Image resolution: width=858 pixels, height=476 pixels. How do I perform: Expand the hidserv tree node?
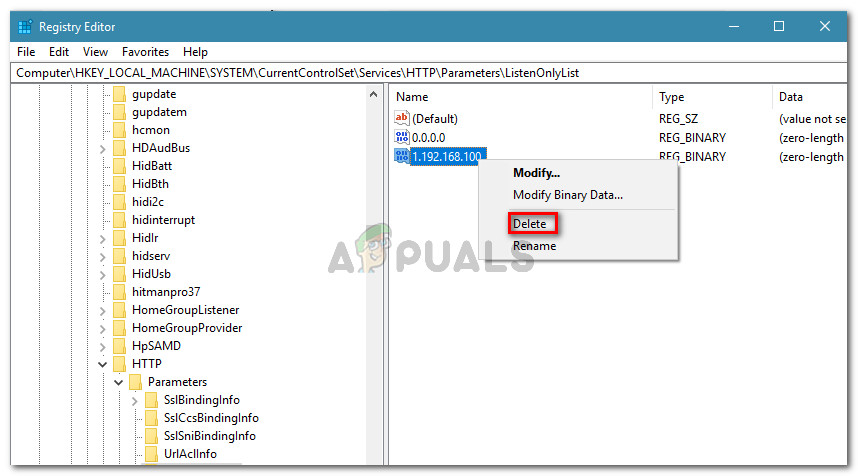pyautogui.click(x=102, y=257)
